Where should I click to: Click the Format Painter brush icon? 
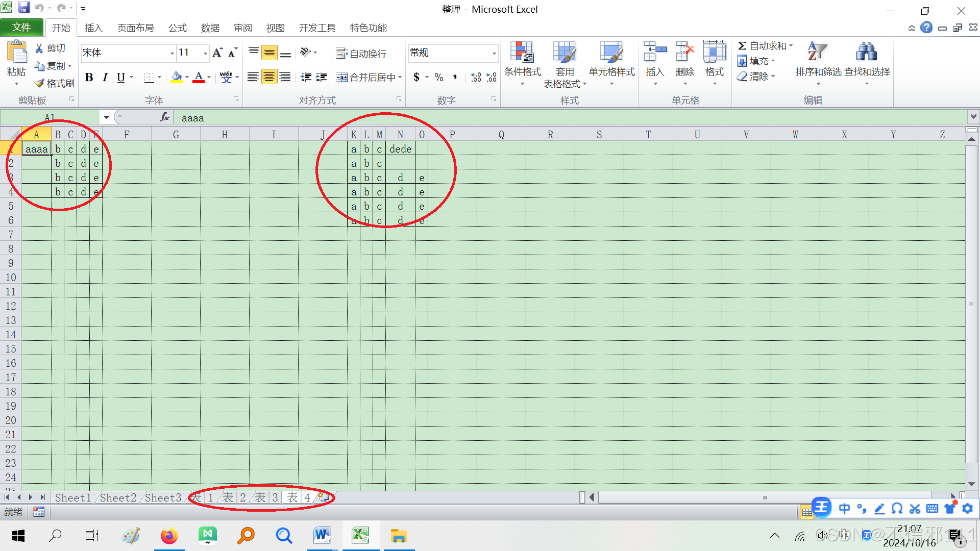pos(40,83)
